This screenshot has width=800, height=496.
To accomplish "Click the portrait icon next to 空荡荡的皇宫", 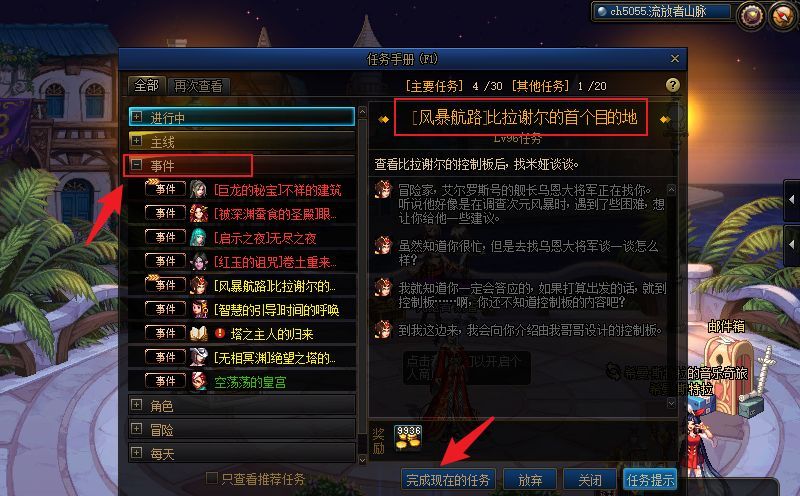I will (x=198, y=382).
